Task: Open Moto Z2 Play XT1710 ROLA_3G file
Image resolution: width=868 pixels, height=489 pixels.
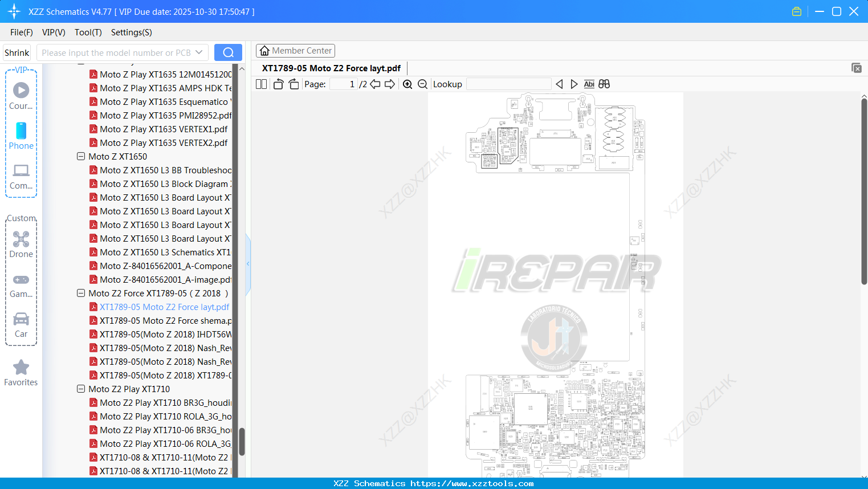Action: coord(165,416)
